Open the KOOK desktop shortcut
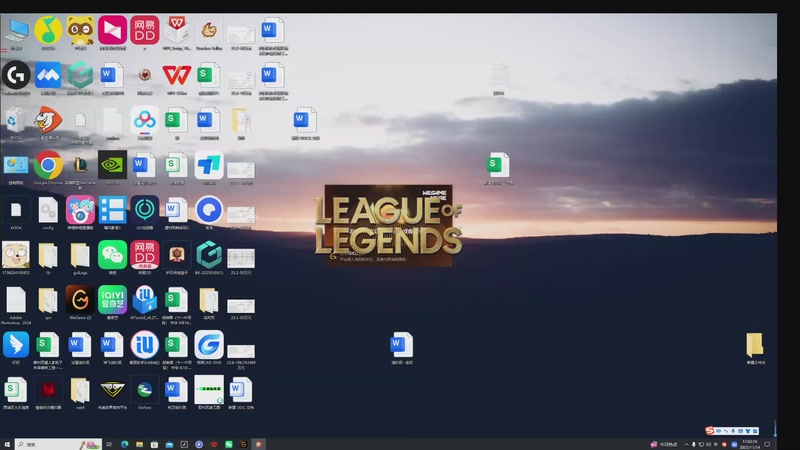The height and width of the screenshot is (450, 800). coord(16,210)
